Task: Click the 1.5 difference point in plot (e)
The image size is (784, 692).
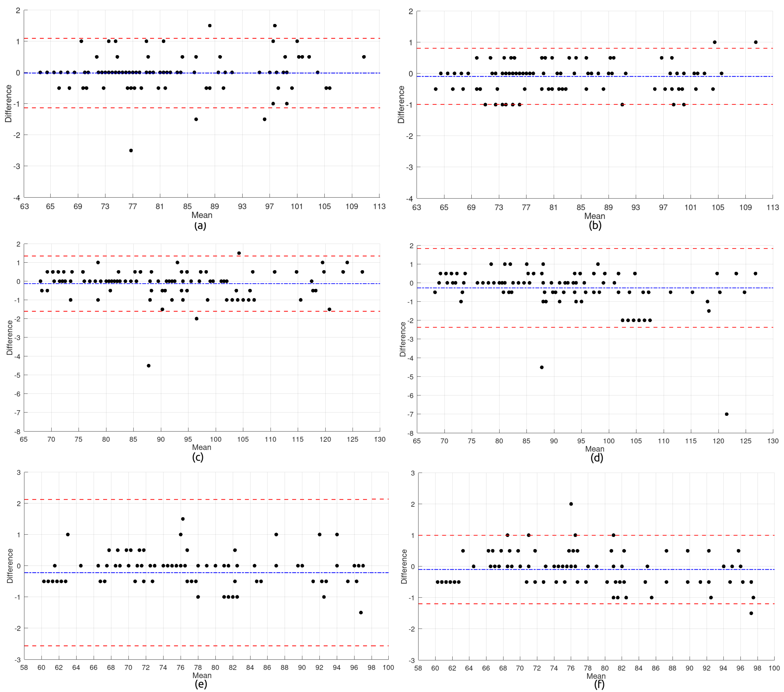Action: (x=183, y=519)
